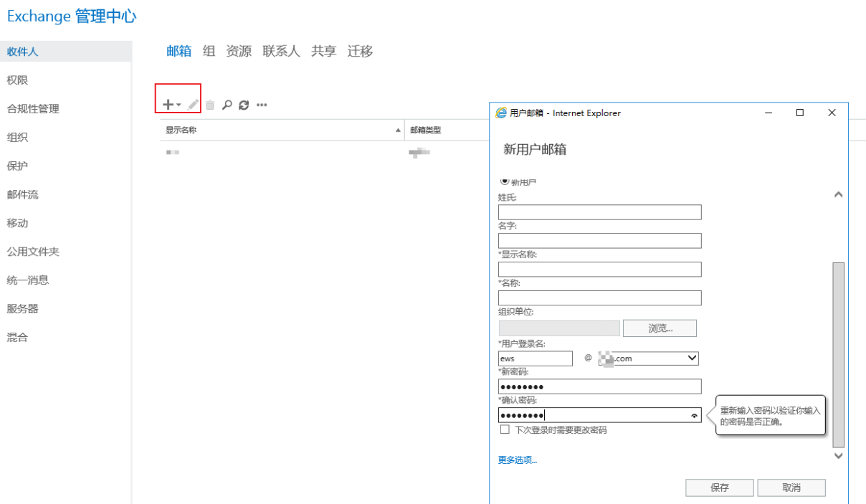Select 邮件流 in left navigation

22,194
